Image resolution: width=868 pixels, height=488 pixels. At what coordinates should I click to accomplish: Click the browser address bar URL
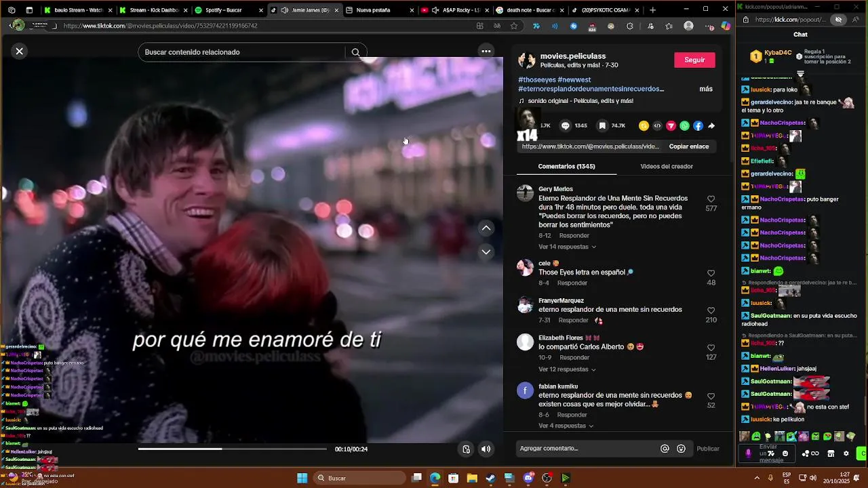(160, 26)
